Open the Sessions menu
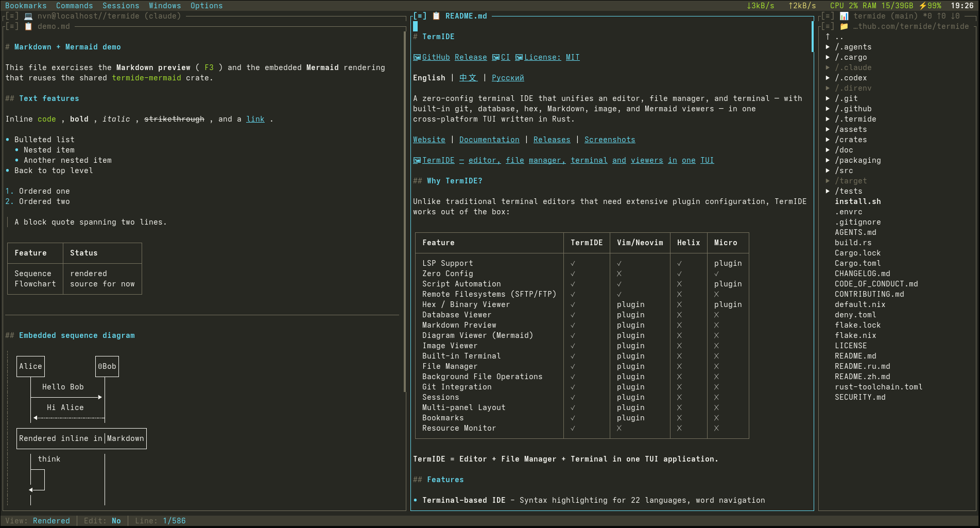This screenshot has width=980, height=528. [x=121, y=6]
